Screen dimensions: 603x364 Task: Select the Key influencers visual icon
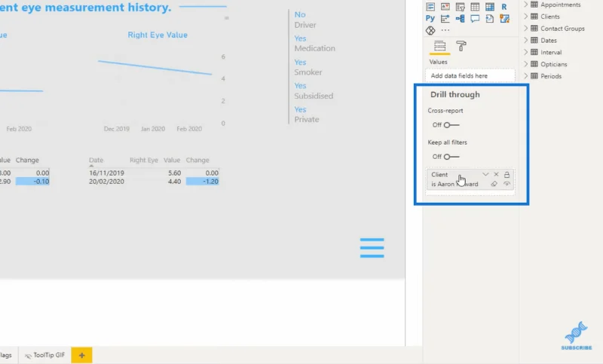pyautogui.click(x=445, y=18)
